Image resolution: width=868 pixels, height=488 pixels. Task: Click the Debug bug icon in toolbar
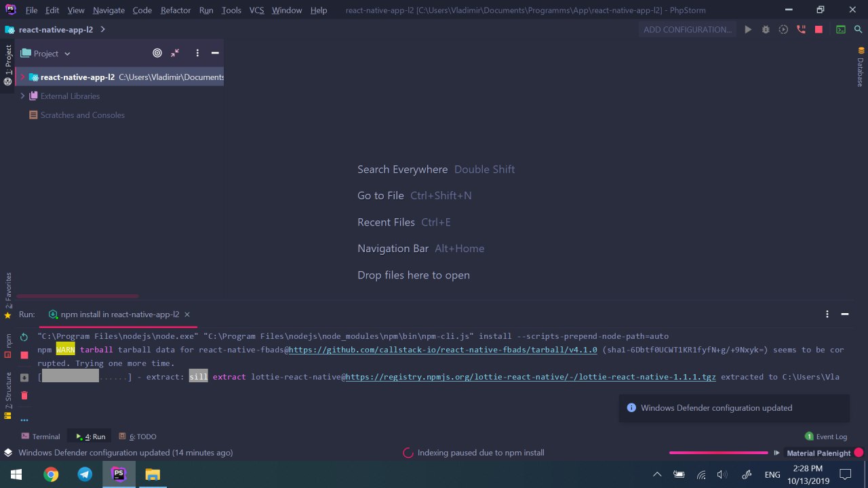766,29
